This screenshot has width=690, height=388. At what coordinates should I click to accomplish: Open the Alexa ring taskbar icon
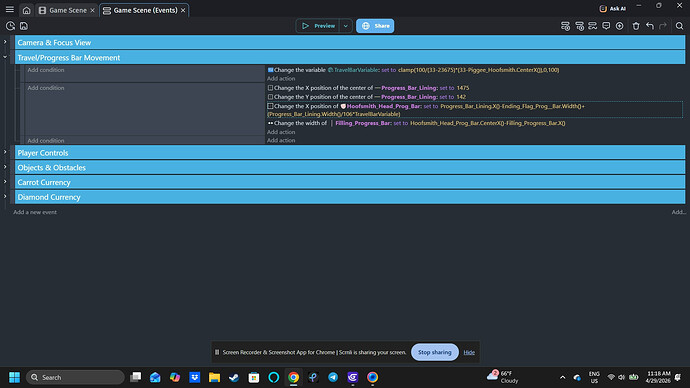[x=274, y=377]
